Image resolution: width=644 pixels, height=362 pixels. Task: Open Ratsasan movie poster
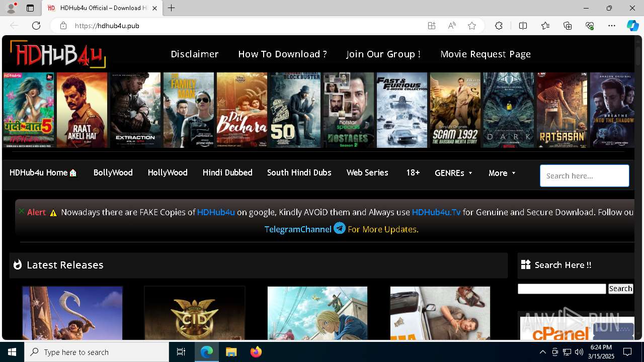click(562, 110)
